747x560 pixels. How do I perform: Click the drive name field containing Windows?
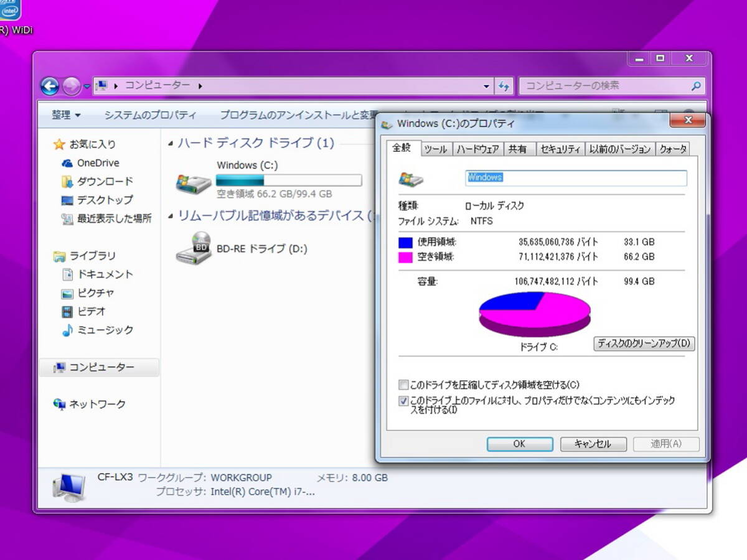pyautogui.click(x=576, y=178)
